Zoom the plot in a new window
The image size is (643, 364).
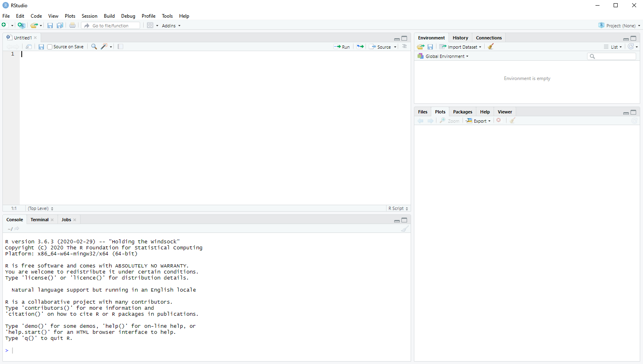point(449,121)
